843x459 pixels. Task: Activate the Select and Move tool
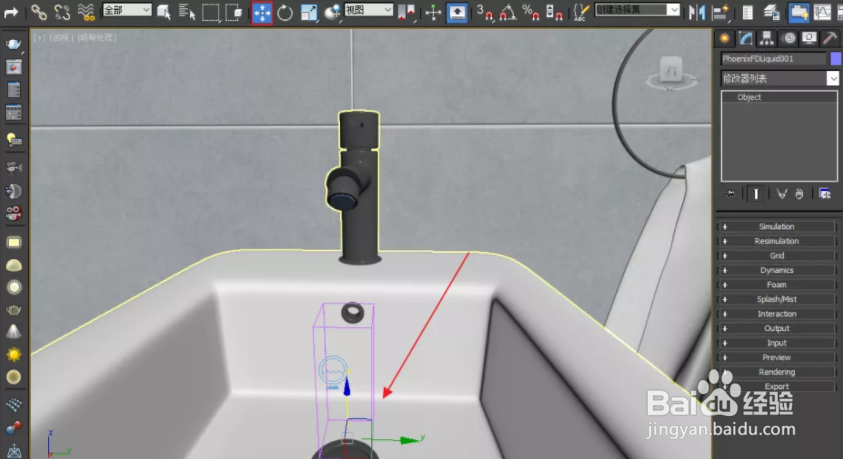(x=262, y=13)
